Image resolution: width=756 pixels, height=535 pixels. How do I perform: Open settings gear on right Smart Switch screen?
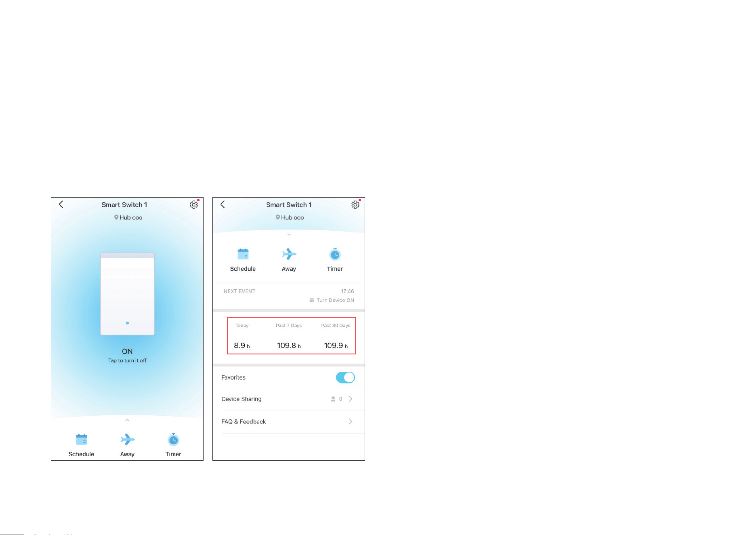[x=355, y=205]
